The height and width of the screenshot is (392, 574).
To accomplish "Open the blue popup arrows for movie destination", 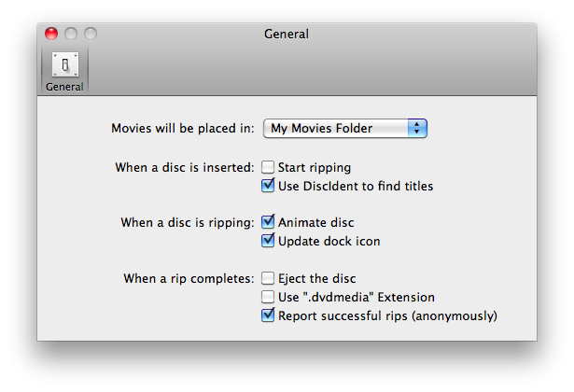I will click(x=417, y=128).
